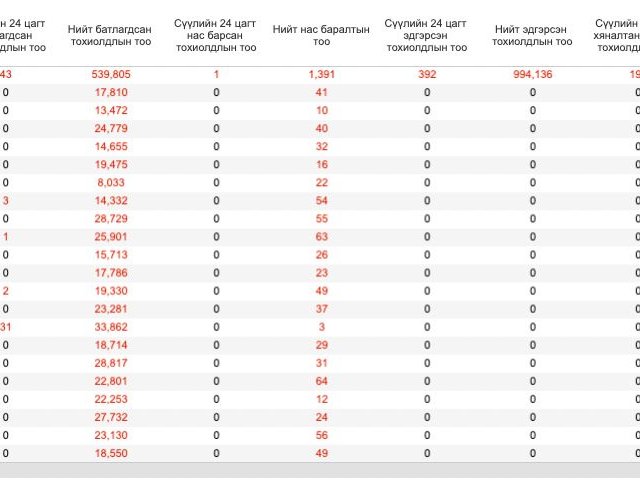Click the confirmed cases cell 27,732
This screenshot has height=480, width=640.
111,417
